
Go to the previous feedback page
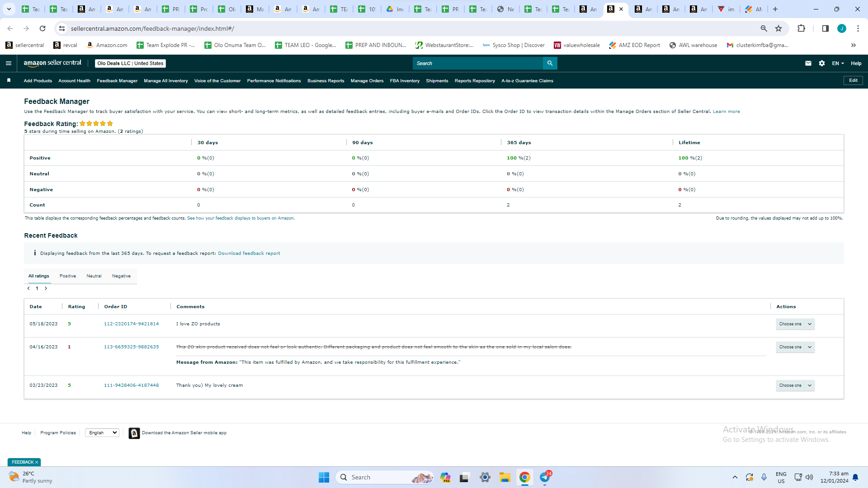pos(28,288)
